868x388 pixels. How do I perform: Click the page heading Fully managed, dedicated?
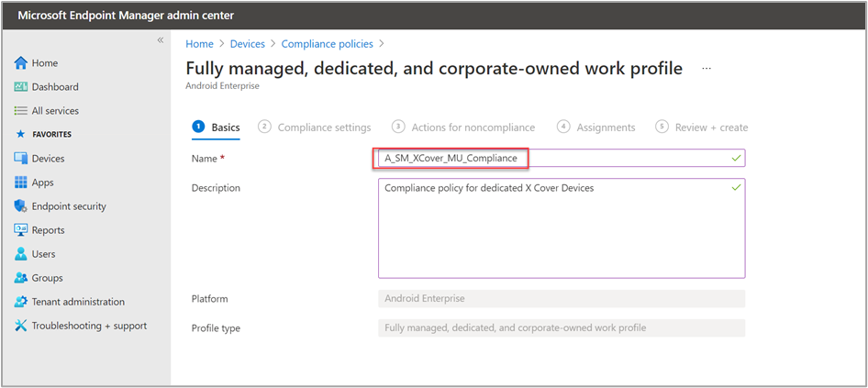point(434,69)
